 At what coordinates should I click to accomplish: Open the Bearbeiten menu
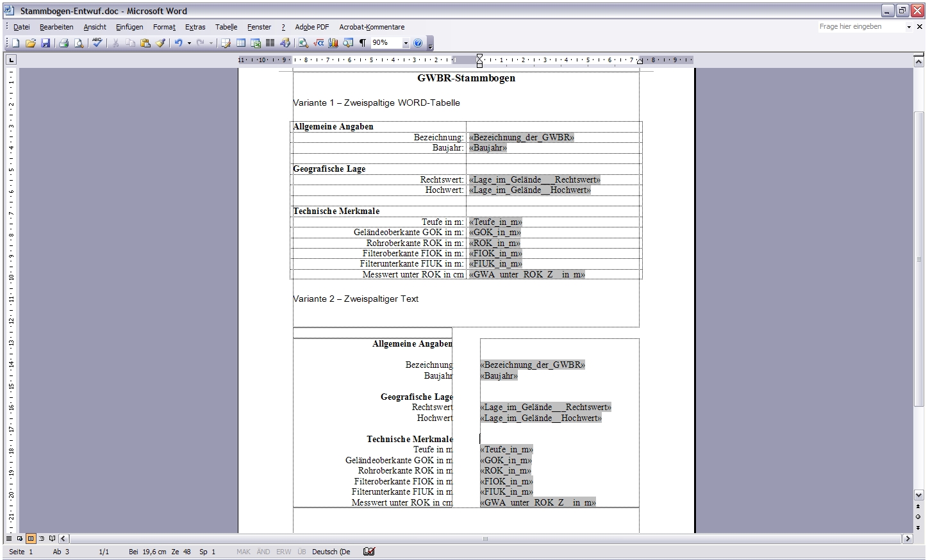(x=56, y=27)
